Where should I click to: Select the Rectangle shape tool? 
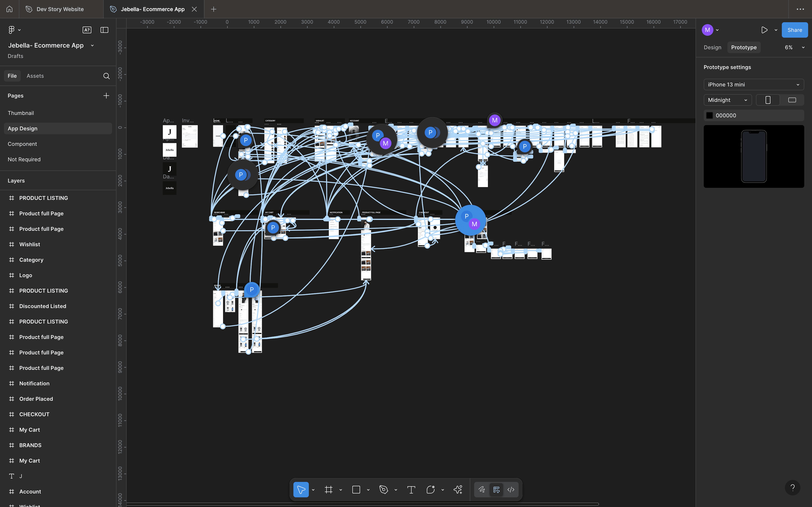(x=356, y=490)
